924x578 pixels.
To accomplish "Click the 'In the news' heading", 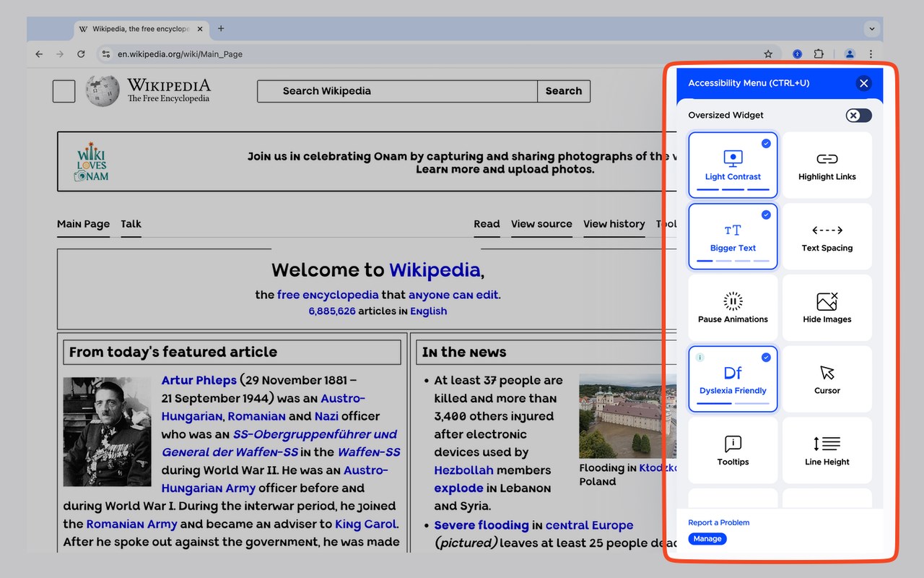I will (464, 353).
